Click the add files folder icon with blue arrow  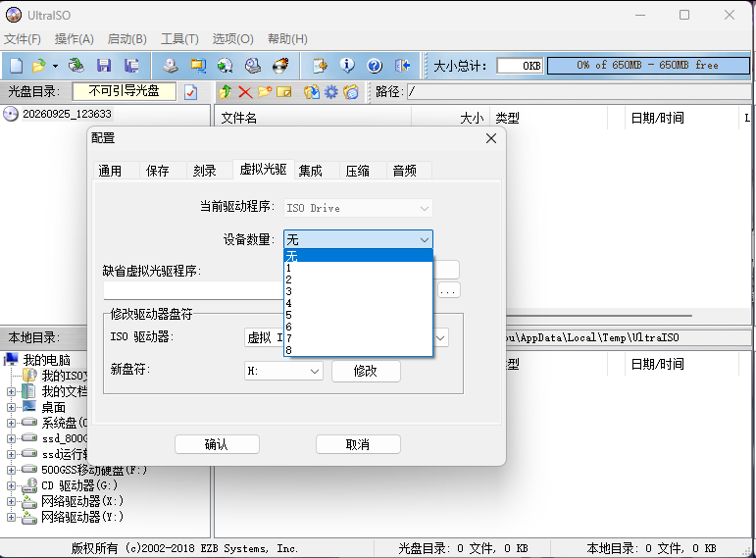click(312, 91)
